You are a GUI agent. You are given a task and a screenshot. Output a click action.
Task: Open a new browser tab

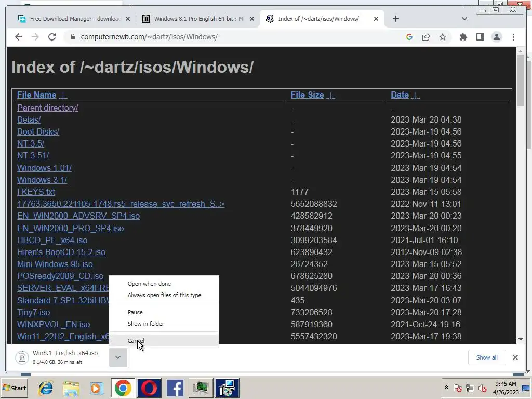pos(395,19)
